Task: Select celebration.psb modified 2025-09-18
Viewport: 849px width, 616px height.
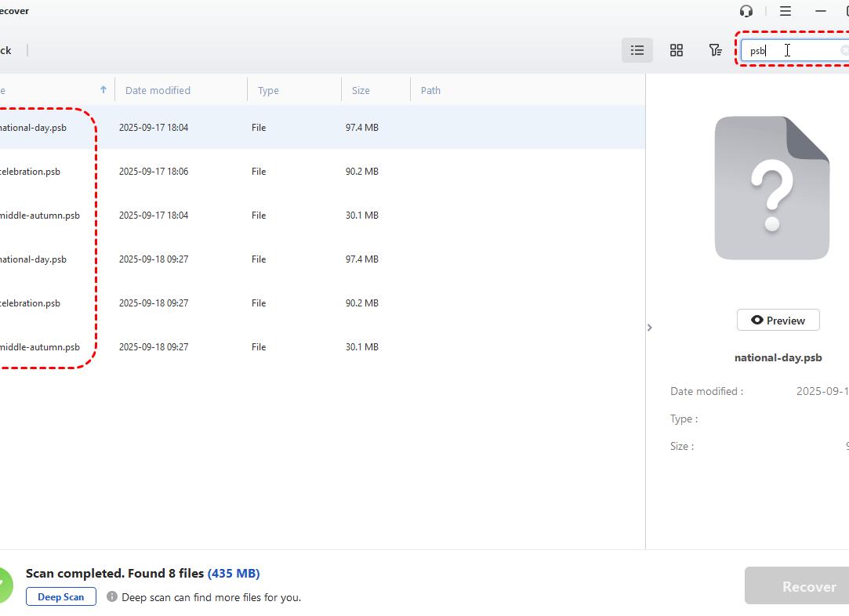Action: [31, 303]
